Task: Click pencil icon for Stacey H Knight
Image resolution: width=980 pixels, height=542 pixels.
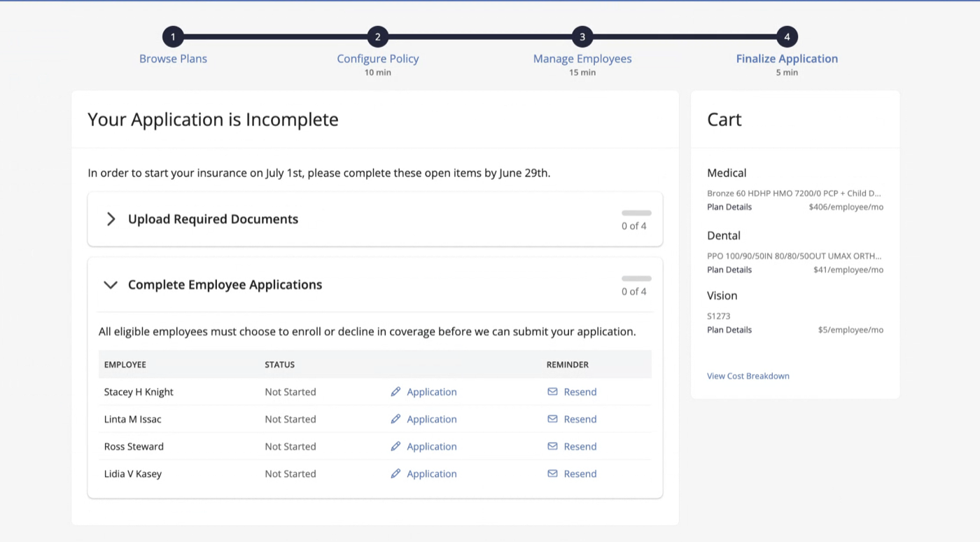Action: (395, 391)
